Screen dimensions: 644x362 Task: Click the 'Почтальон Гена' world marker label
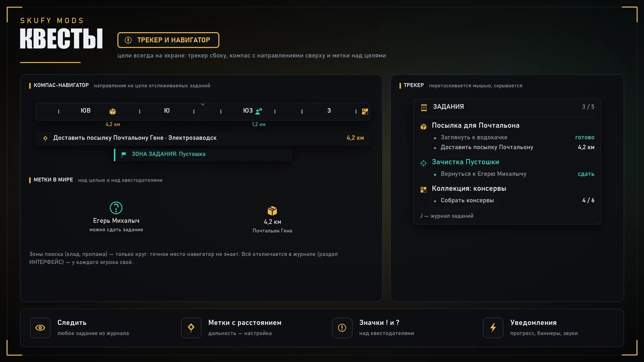pyautogui.click(x=272, y=231)
